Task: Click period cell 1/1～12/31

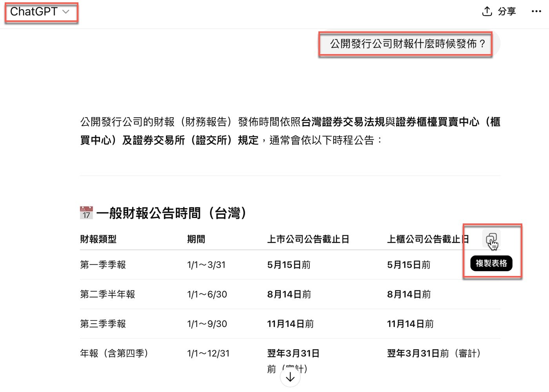Action: [x=208, y=353]
